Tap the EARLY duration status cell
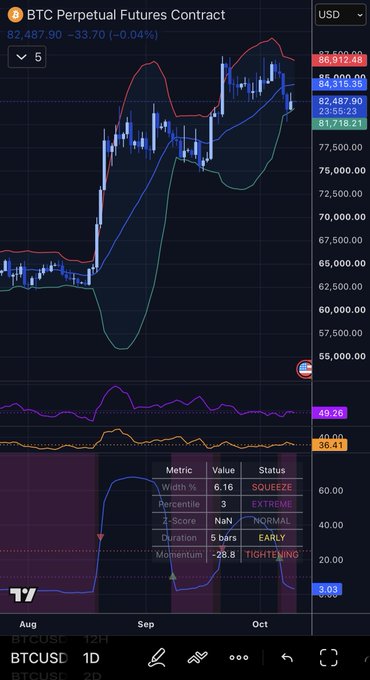This screenshot has height=680, width=370. [x=272, y=538]
